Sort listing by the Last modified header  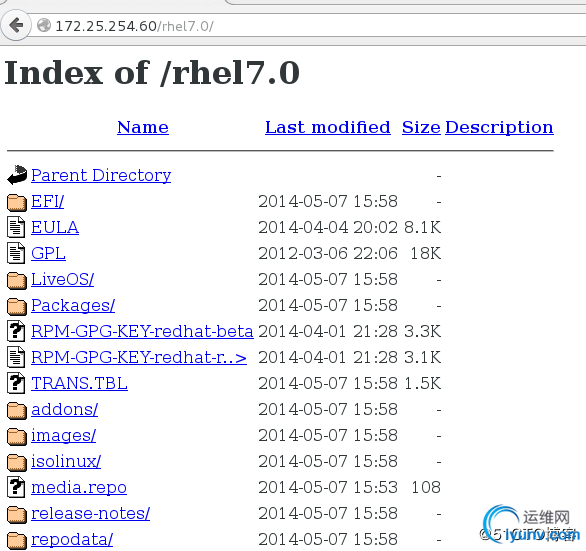click(328, 127)
